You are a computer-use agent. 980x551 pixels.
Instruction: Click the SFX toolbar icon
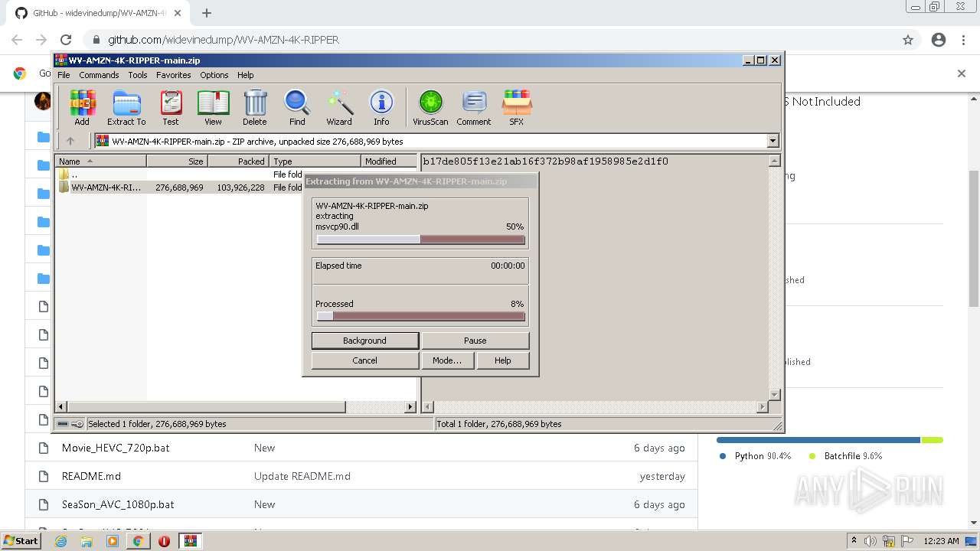[517, 108]
